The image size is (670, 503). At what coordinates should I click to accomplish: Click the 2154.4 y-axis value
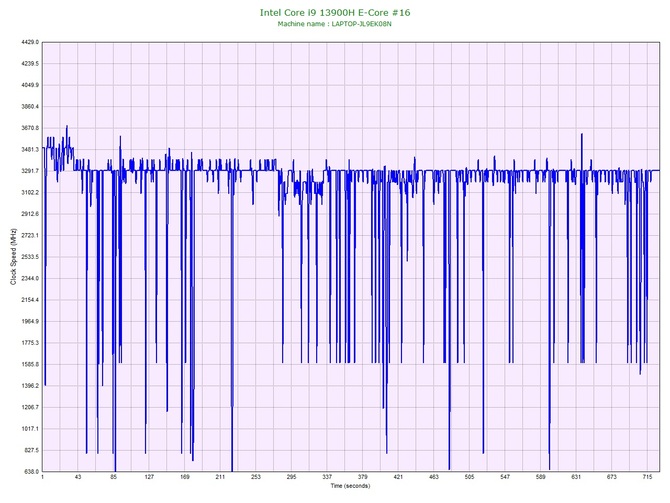point(30,300)
